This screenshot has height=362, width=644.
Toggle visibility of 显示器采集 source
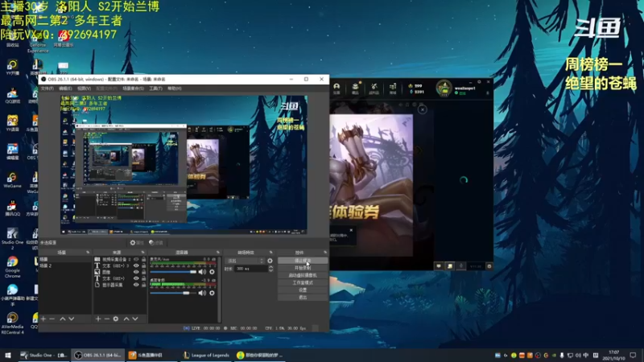[136, 285]
